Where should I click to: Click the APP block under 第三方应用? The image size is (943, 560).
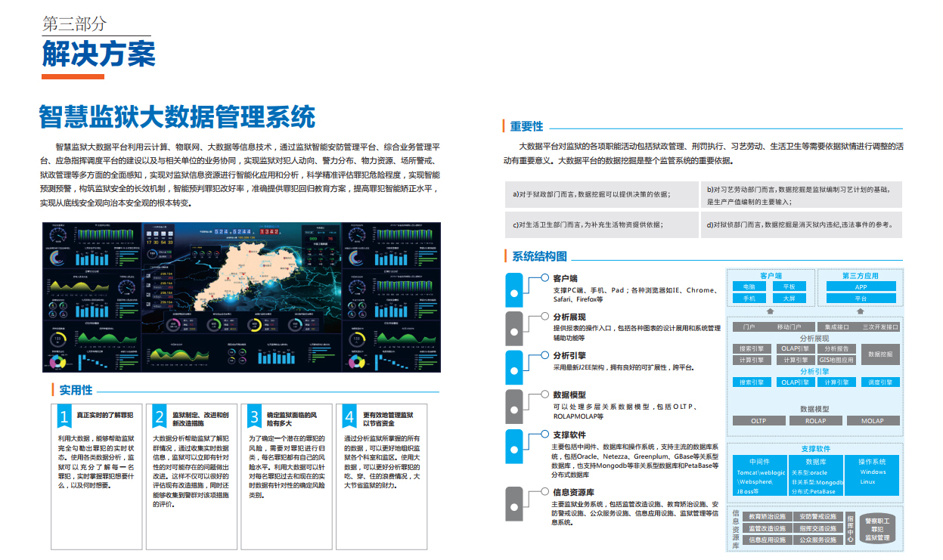(861, 287)
